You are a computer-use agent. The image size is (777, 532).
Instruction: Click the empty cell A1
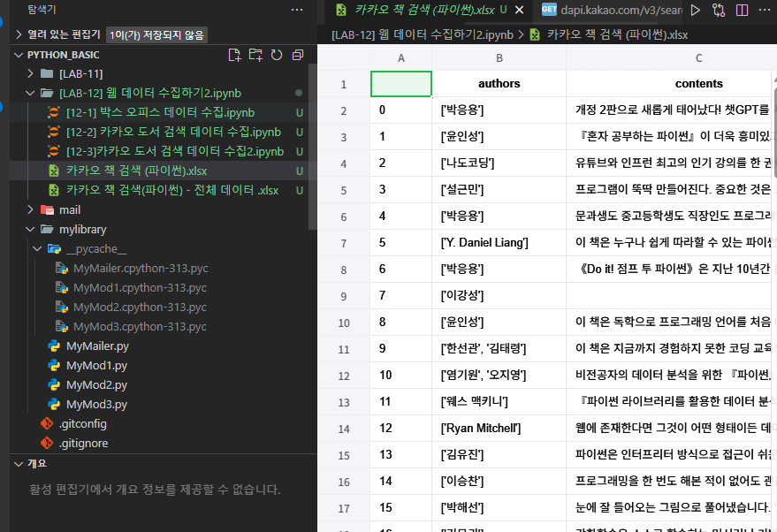point(401,84)
